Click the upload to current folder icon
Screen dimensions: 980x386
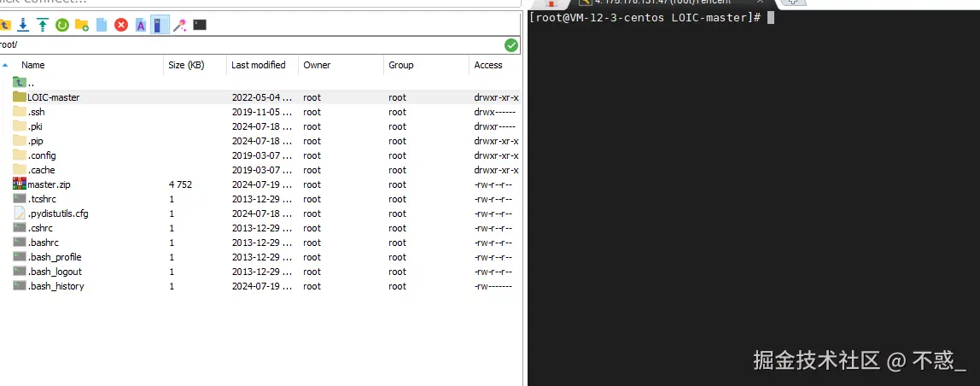click(43, 25)
